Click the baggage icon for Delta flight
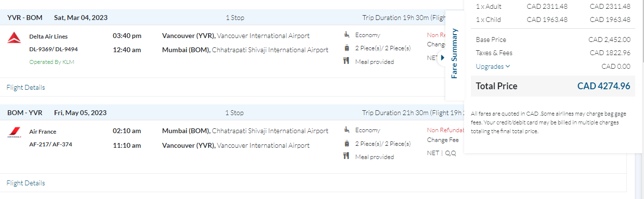The image size is (644, 199). pos(347,48)
